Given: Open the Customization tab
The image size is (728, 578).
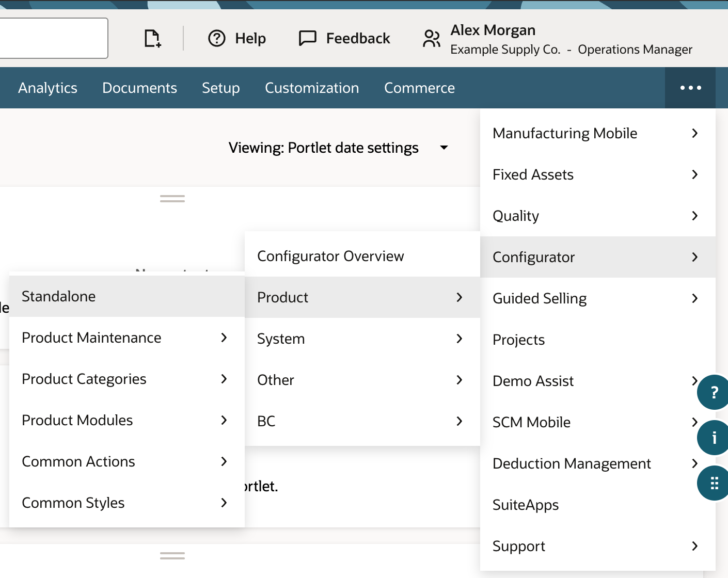Looking at the screenshot, I should pos(312,88).
